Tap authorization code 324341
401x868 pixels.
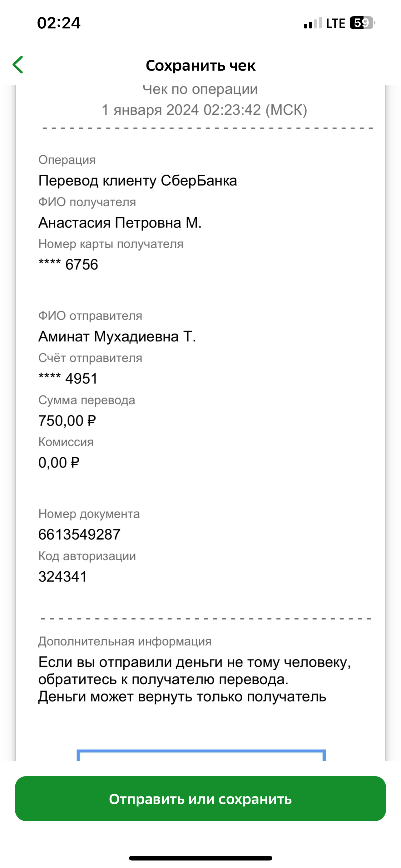pyautogui.click(x=63, y=576)
